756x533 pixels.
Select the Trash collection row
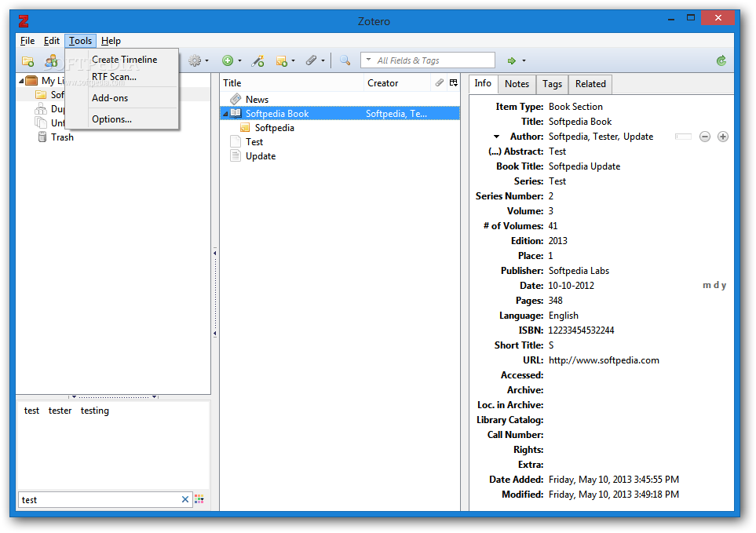114,137
